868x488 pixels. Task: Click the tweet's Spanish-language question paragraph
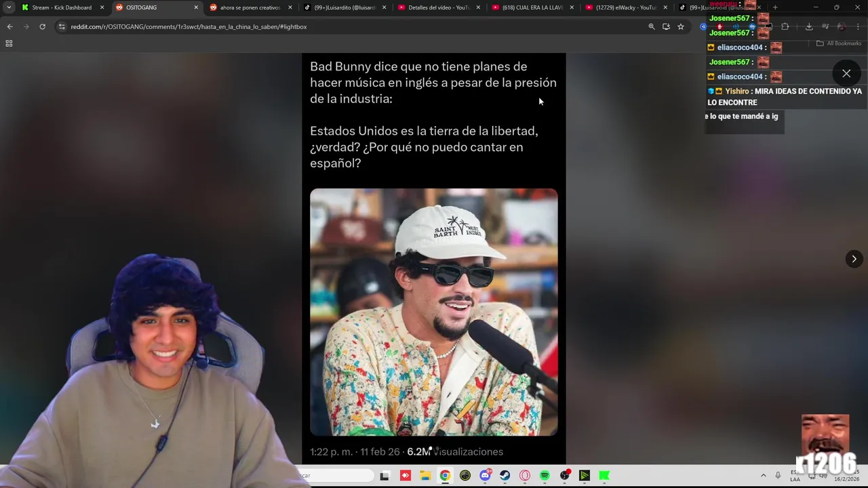point(424,147)
